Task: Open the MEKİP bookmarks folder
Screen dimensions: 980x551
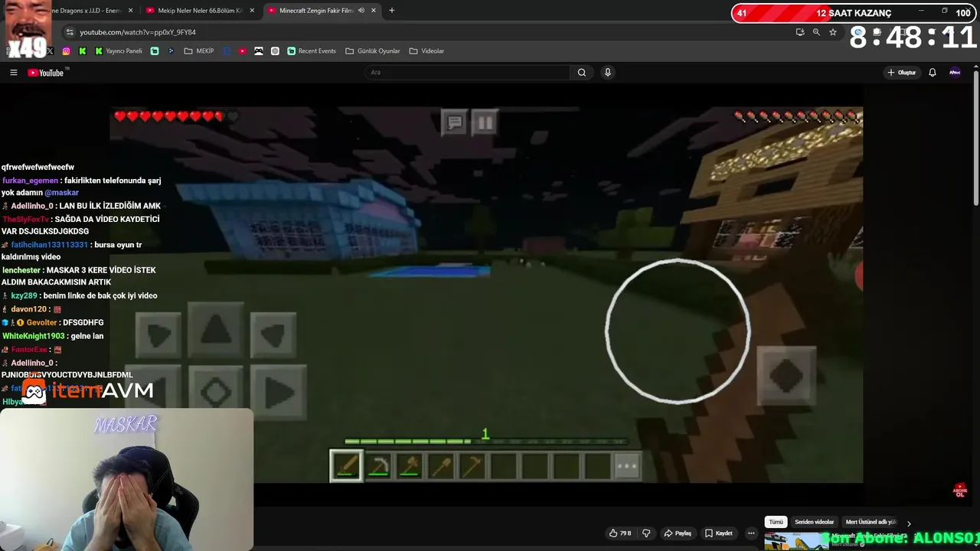Action: coord(199,51)
